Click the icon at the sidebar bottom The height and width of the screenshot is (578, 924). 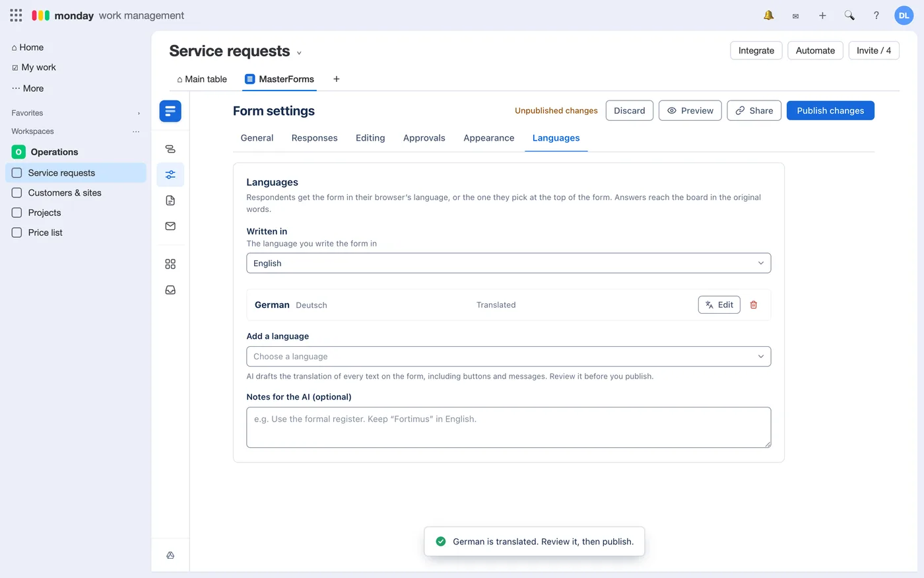click(x=170, y=556)
